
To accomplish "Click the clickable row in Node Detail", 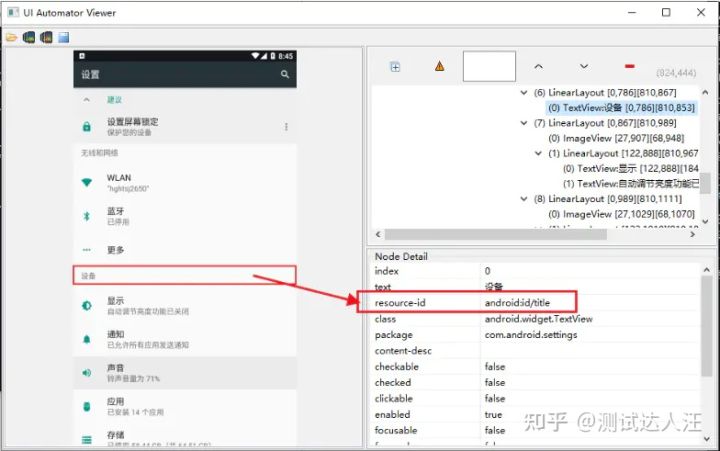I will [x=535, y=399].
